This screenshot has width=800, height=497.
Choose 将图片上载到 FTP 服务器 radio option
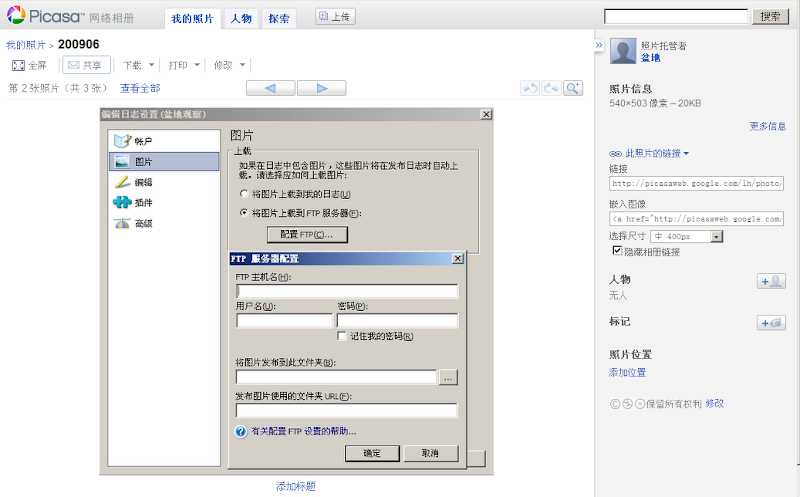(244, 213)
